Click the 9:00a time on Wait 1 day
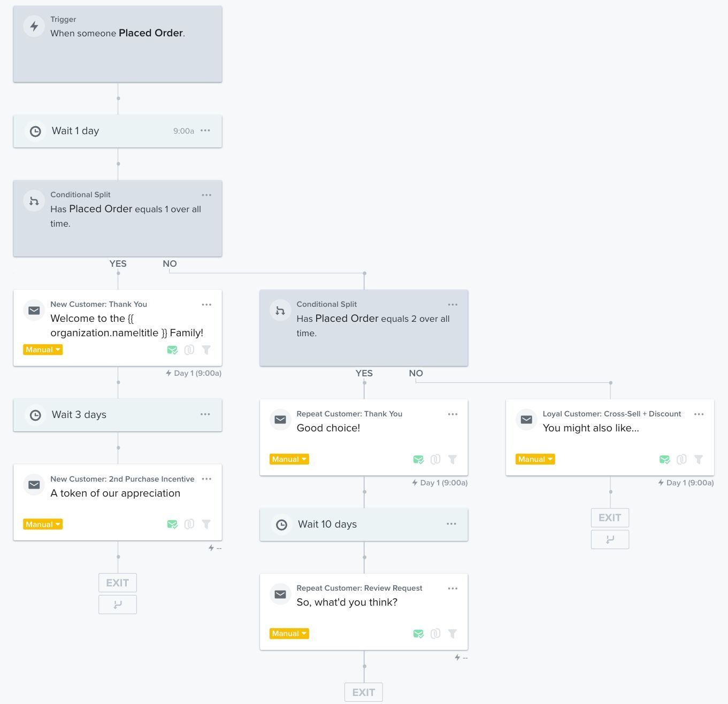The image size is (728, 704). [x=183, y=131]
